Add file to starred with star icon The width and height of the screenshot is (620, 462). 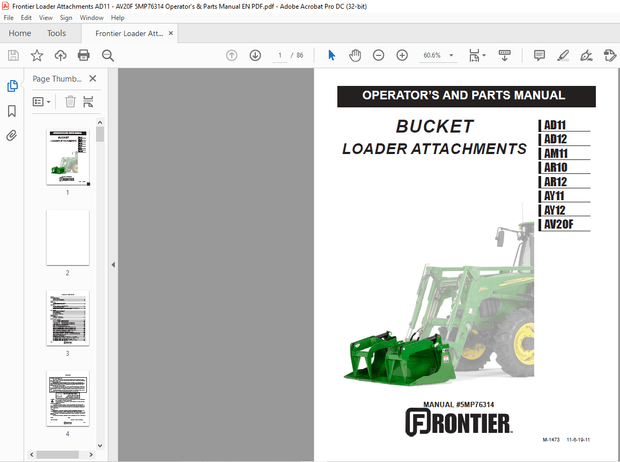[x=37, y=55]
